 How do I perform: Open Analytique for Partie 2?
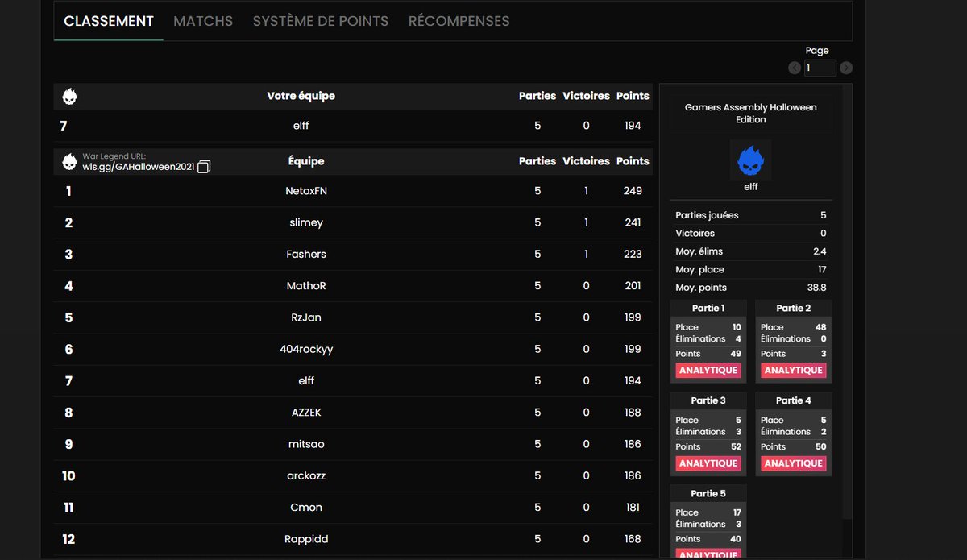[x=794, y=371]
